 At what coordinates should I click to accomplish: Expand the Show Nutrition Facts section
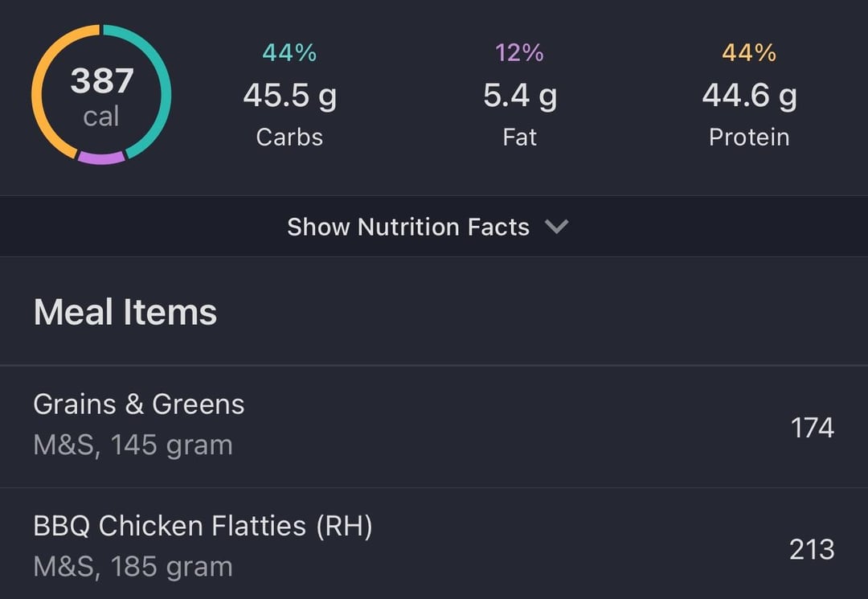point(434,227)
